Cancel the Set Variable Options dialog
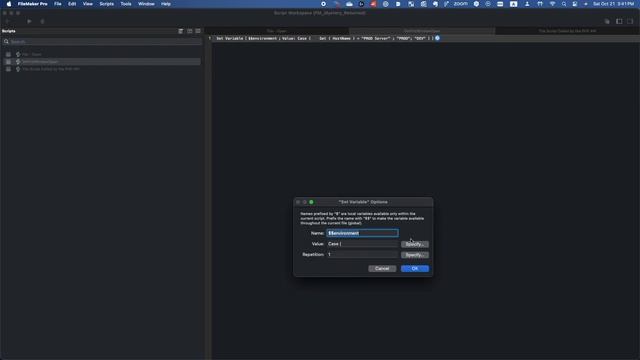This screenshot has height=360, width=640. (382, 269)
